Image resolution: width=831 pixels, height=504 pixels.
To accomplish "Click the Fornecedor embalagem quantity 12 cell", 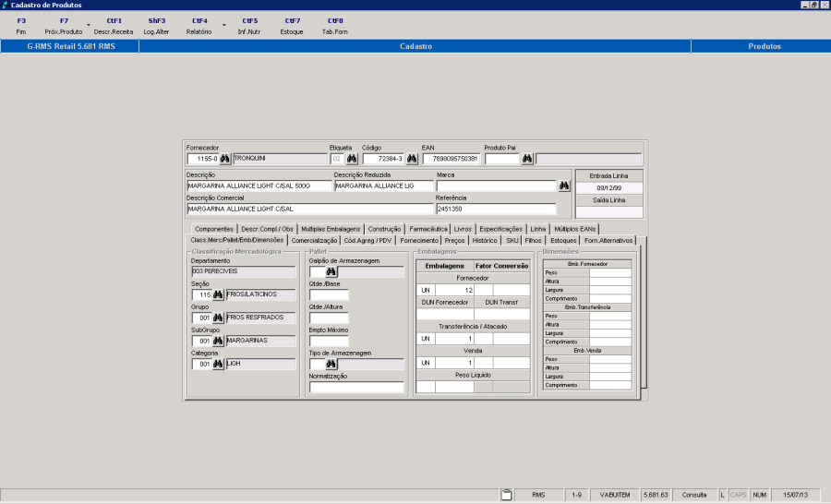I will (x=454, y=290).
